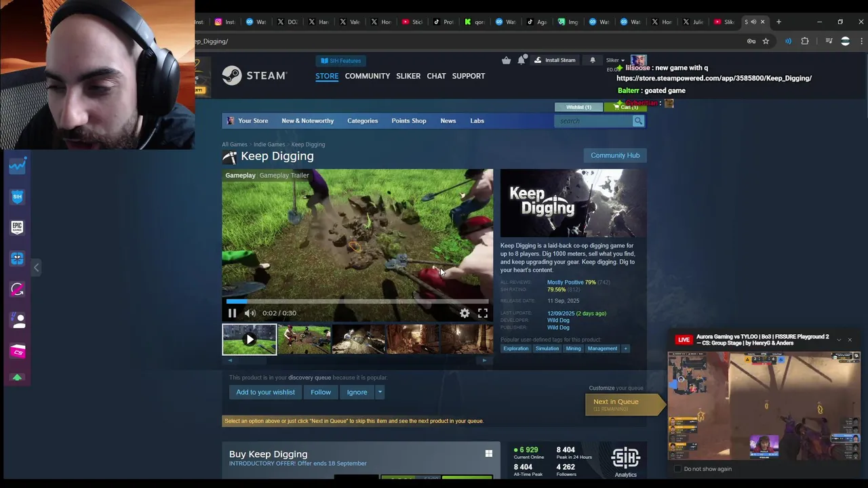This screenshot has height=488, width=868.
Task: Click the Mining tag
Action: click(573, 348)
